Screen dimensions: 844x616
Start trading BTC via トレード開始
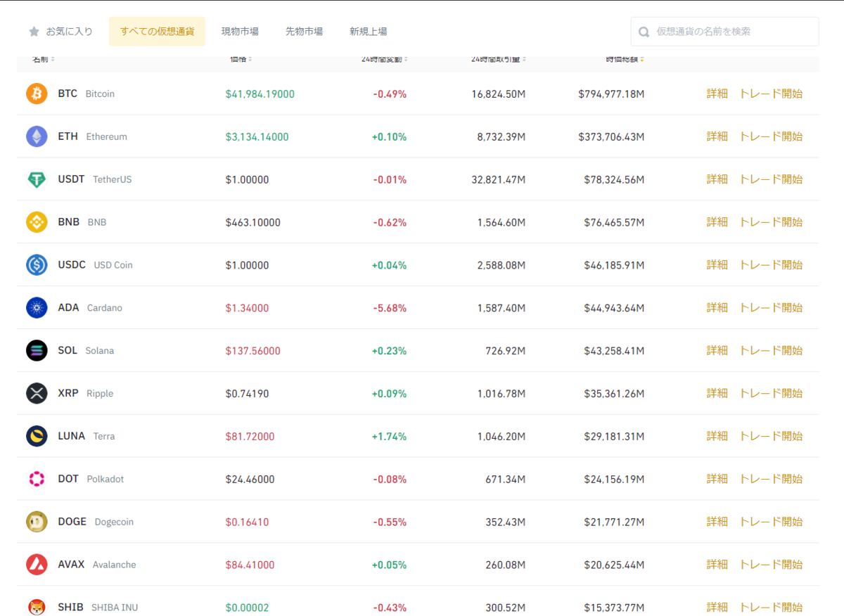tap(771, 94)
